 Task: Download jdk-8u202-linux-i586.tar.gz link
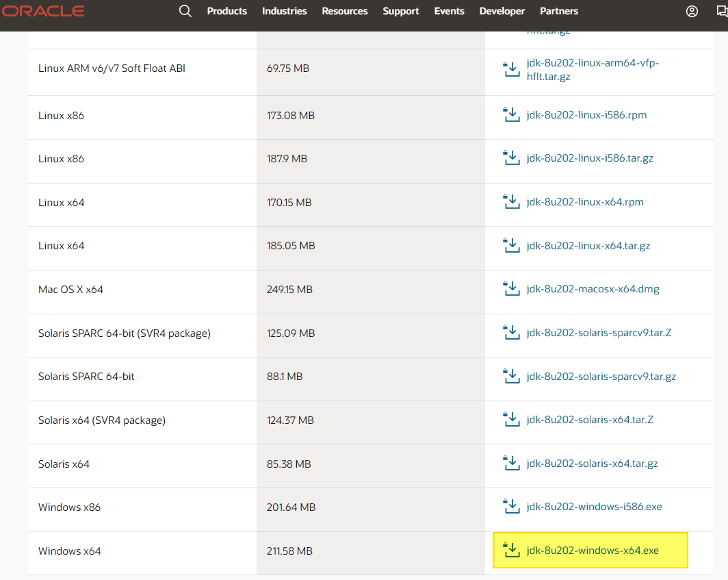click(590, 158)
